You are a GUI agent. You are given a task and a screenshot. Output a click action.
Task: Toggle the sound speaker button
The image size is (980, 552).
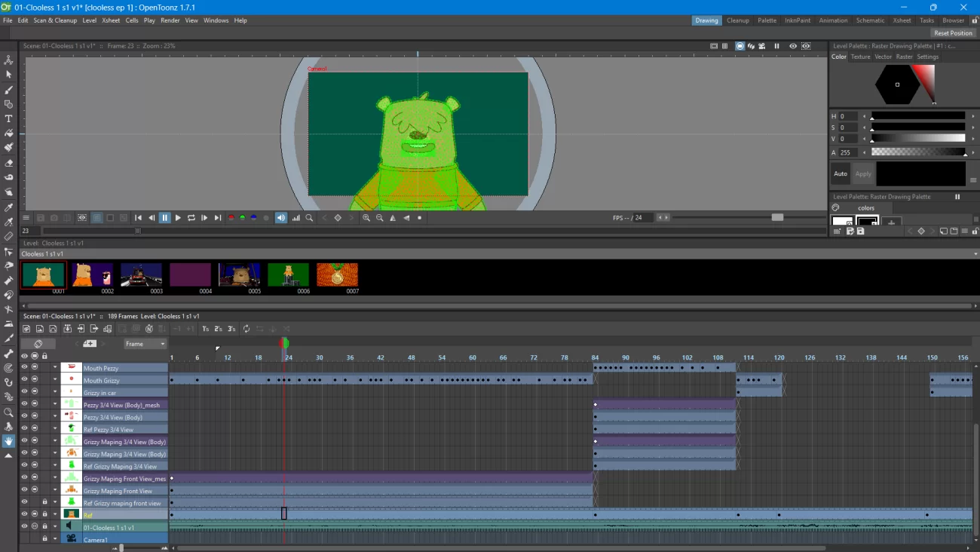click(x=281, y=218)
